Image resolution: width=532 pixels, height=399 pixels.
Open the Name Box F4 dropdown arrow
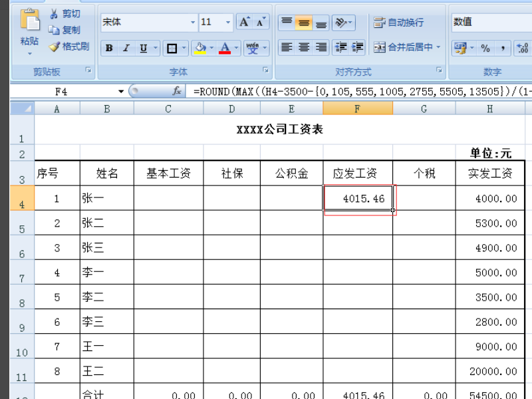coord(121,92)
